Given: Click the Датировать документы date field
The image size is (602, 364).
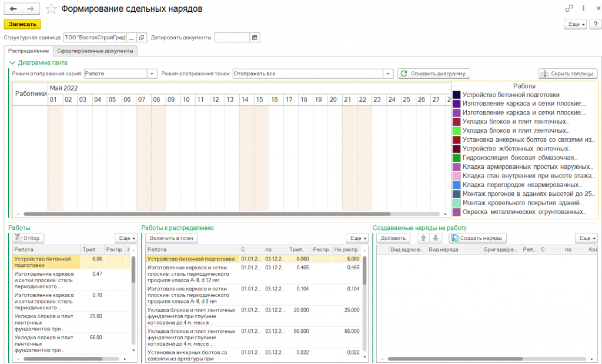Looking at the screenshot, I should (232, 38).
